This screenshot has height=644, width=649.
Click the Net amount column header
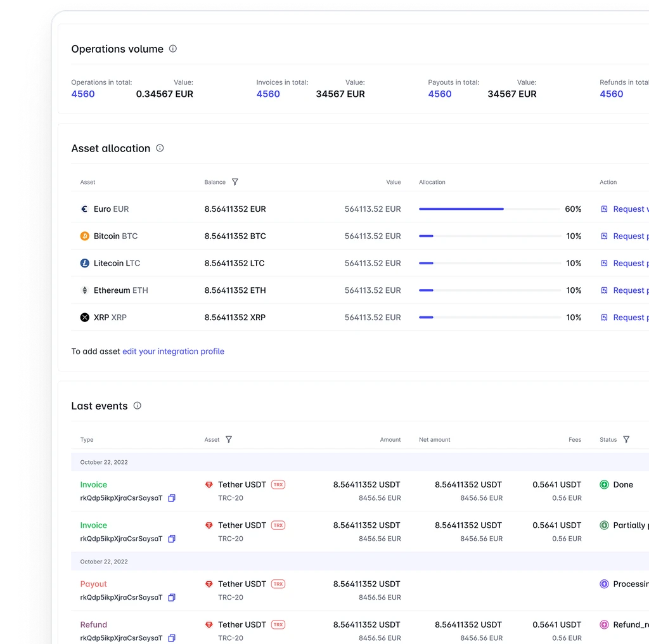tap(435, 439)
